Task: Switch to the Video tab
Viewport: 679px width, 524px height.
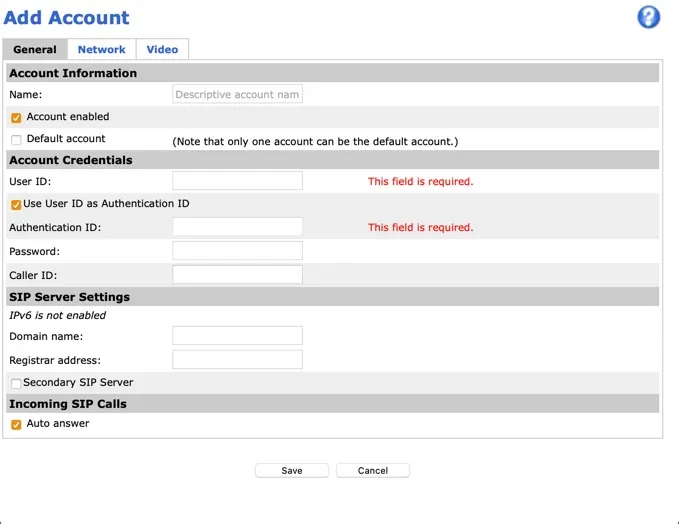Action: coord(162,49)
